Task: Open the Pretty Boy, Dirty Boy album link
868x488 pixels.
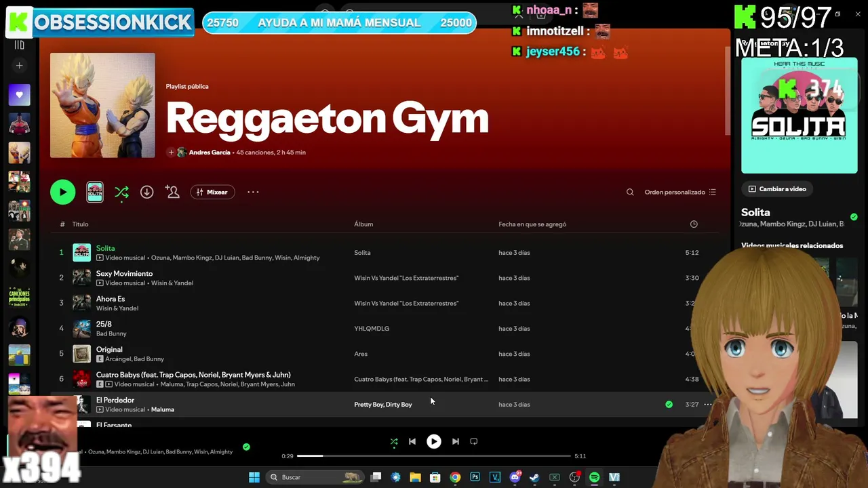Action: pyautogui.click(x=383, y=405)
